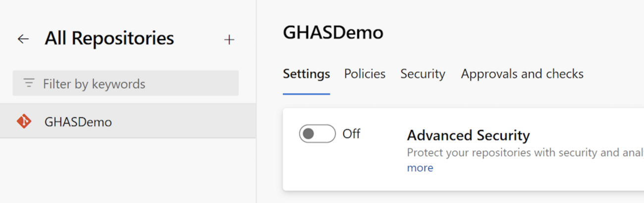
Task: Click the filter icon in the search box
Action: click(29, 83)
